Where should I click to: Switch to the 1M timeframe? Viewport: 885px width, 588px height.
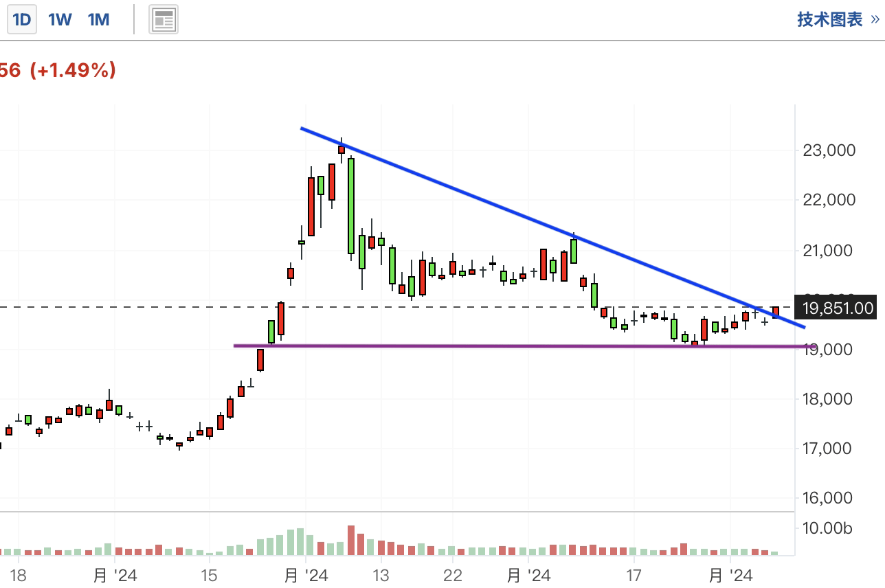click(x=99, y=20)
